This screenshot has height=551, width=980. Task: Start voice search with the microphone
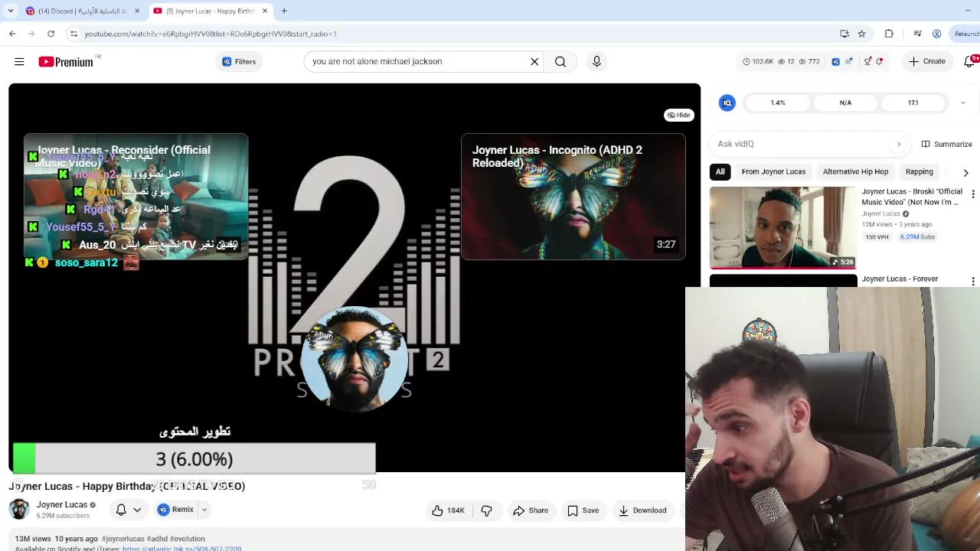596,61
